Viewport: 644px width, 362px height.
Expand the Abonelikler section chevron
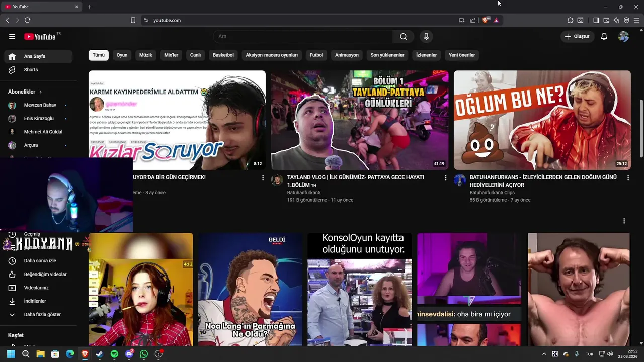tap(40, 92)
